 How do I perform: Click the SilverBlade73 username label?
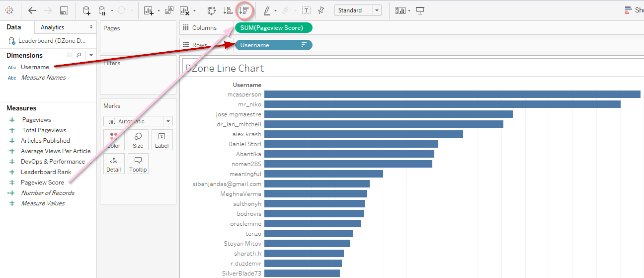pos(241,274)
